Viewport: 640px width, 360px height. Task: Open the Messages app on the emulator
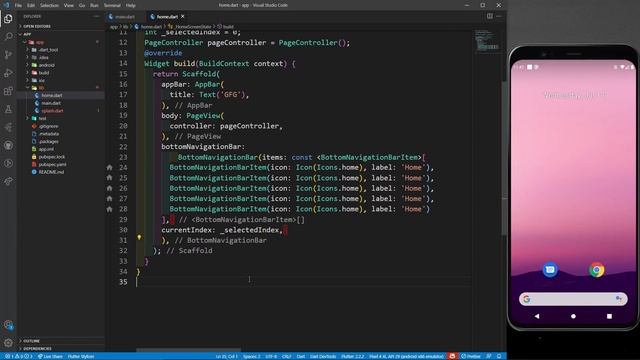(x=550, y=270)
